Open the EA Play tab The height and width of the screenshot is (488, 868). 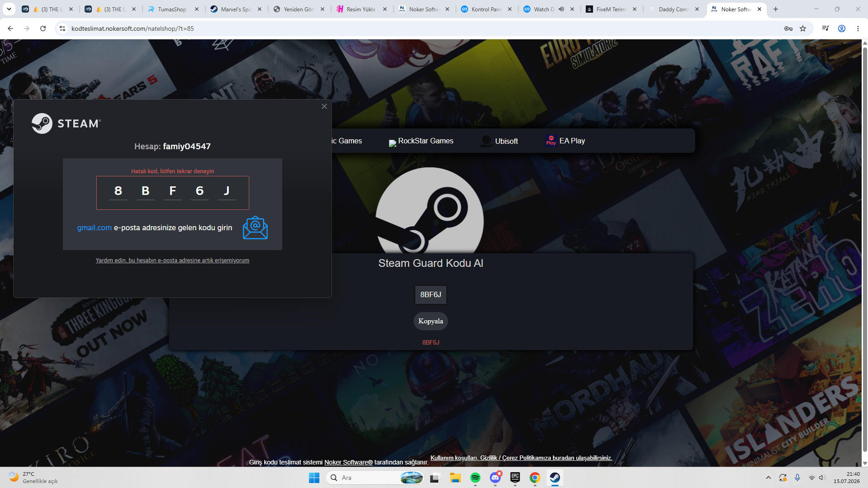pos(565,141)
